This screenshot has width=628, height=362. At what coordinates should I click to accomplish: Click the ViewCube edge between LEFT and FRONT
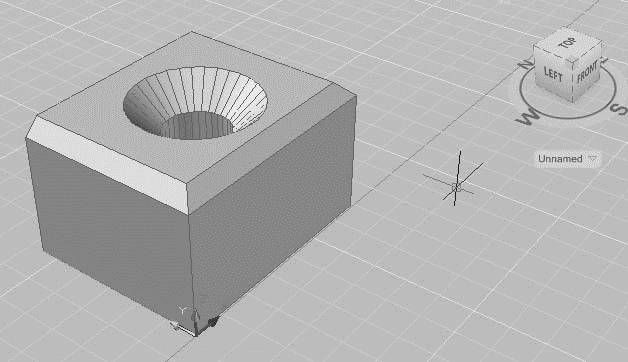[574, 82]
